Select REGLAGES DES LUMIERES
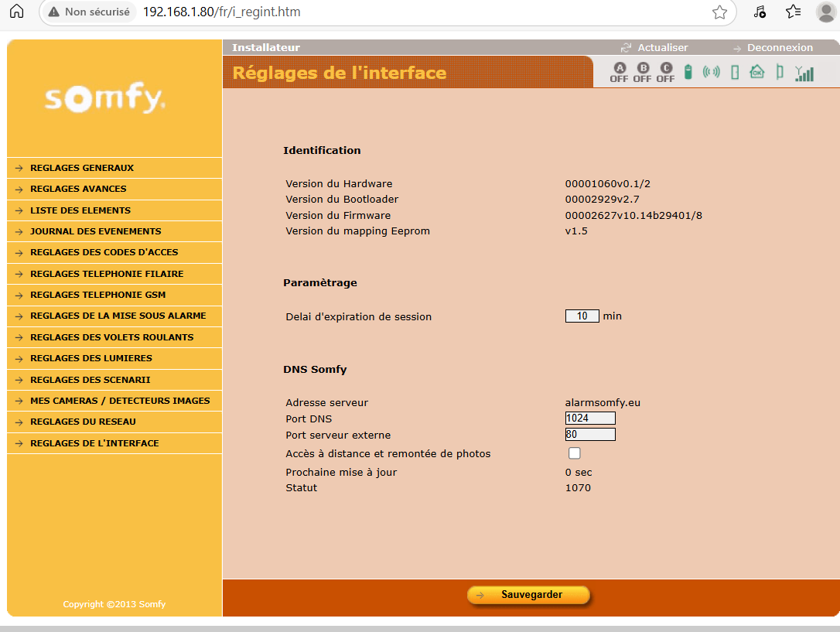This screenshot has width=840, height=632. coord(114,358)
